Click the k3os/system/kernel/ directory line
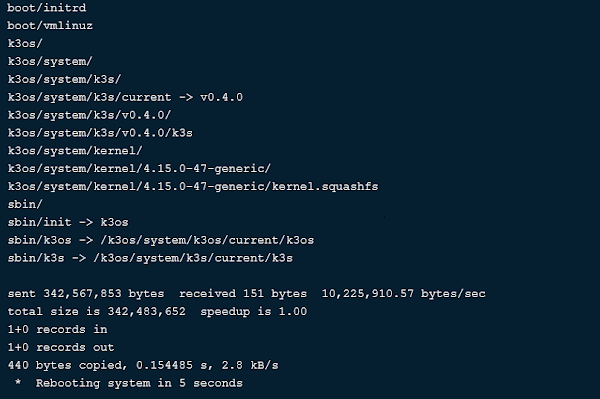This screenshot has width=600, height=399. 75,151
